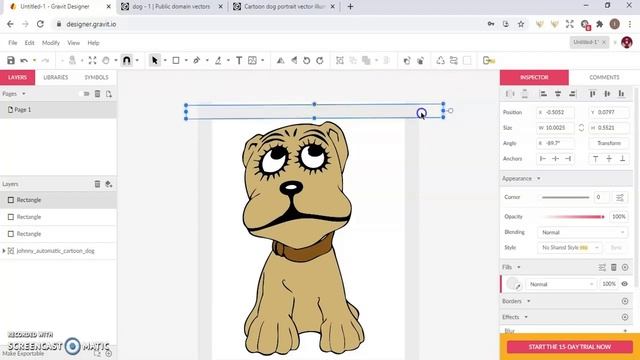Image resolution: width=640 pixels, height=360 pixels.
Task: Click Start the 15-day trial now button
Action: [570, 347]
